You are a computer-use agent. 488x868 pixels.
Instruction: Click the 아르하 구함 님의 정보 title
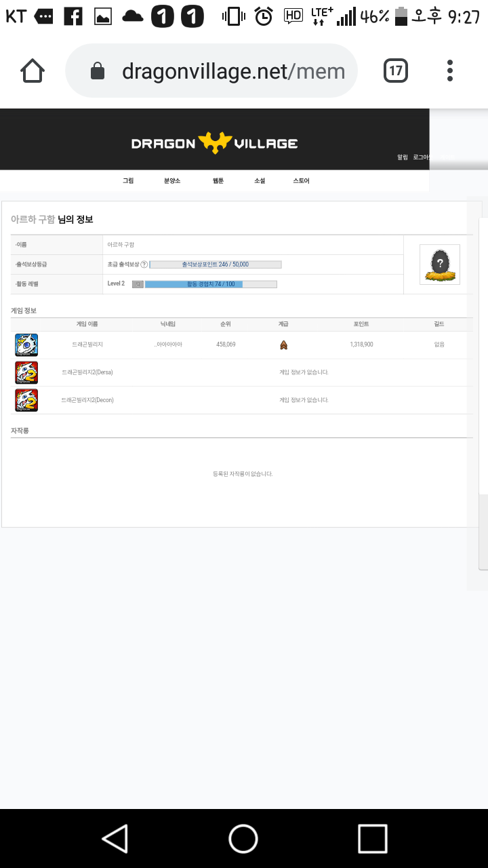click(52, 220)
